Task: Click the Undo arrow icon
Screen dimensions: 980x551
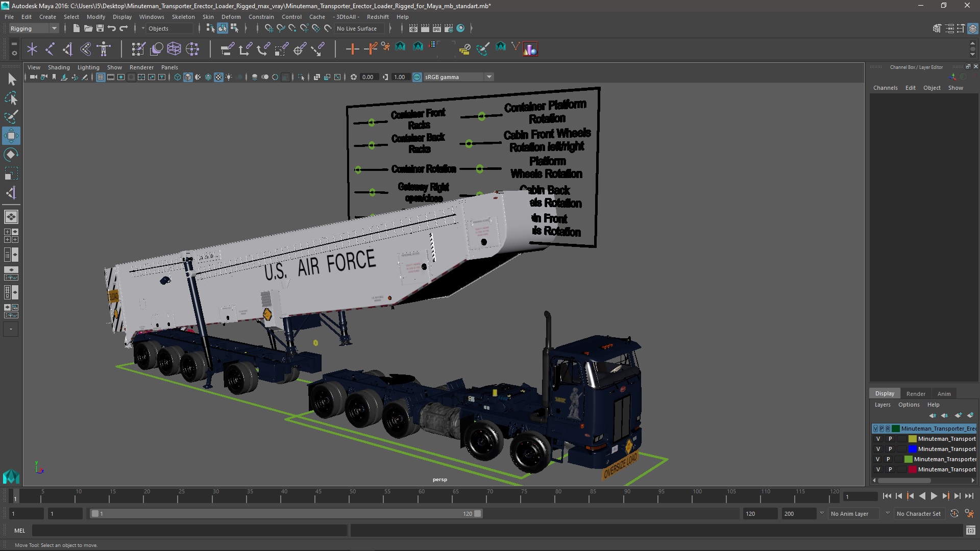Action: (x=112, y=29)
